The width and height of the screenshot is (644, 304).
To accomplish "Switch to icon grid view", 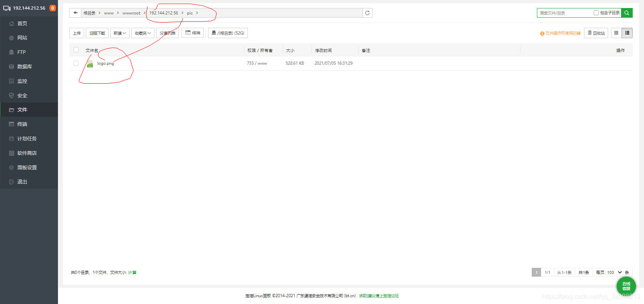I will tap(616, 33).
